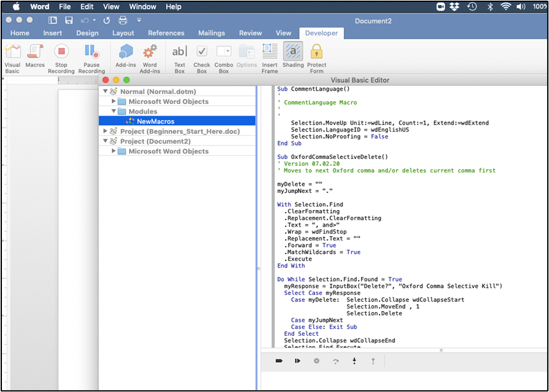The height and width of the screenshot is (392, 549).
Task: Open the Undo history dropdown arrow
Action: tap(94, 20)
